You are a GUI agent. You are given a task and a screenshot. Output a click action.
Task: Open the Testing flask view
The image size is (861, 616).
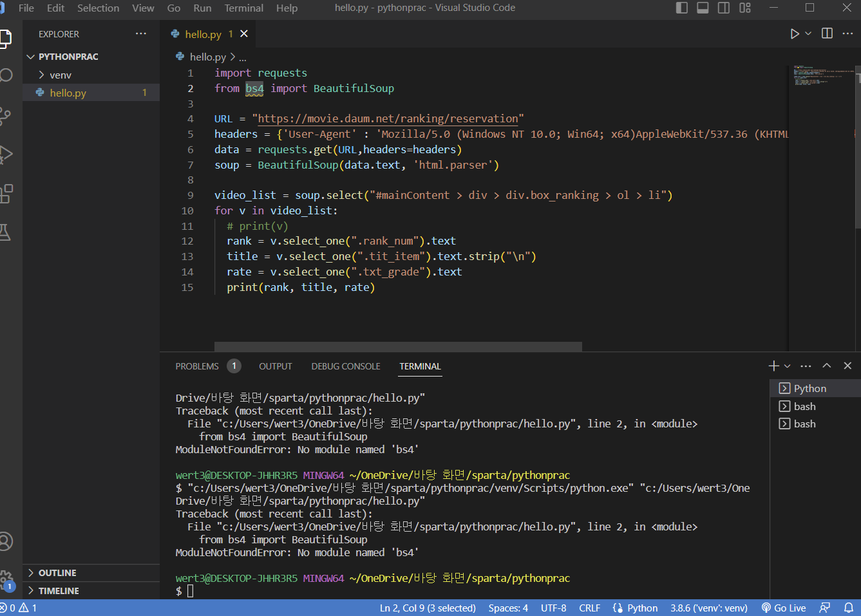pyautogui.click(x=5, y=232)
